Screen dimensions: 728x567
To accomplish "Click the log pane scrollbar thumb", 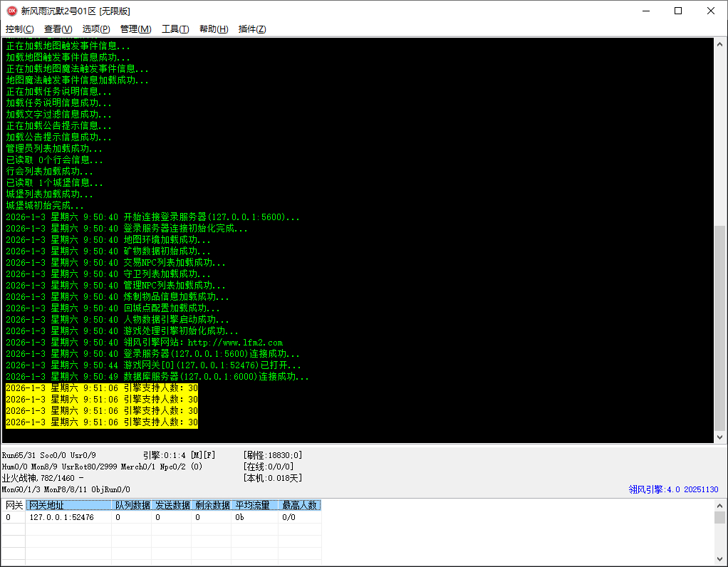I will click(x=719, y=328).
